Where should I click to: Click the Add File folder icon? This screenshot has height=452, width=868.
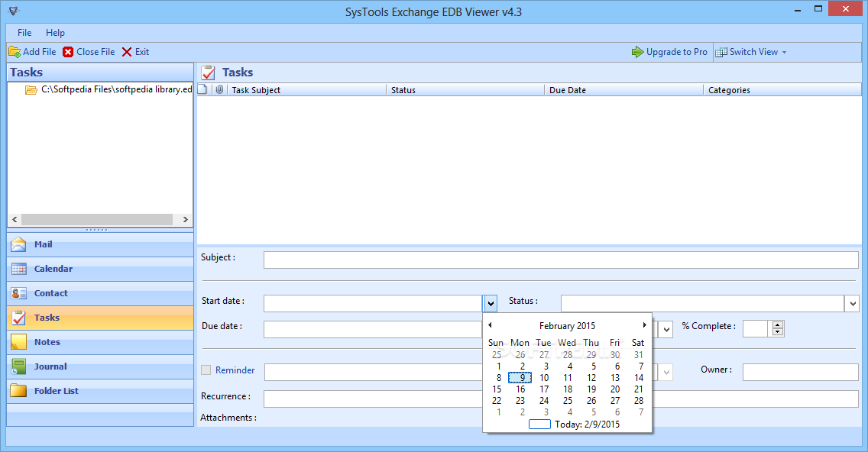pos(15,52)
